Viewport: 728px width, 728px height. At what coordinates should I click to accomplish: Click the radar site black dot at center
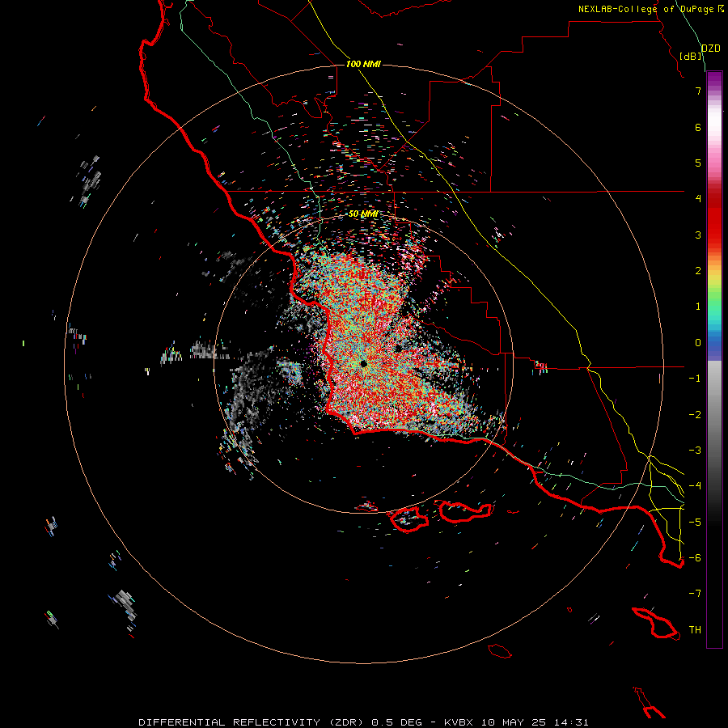click(363, 363)
